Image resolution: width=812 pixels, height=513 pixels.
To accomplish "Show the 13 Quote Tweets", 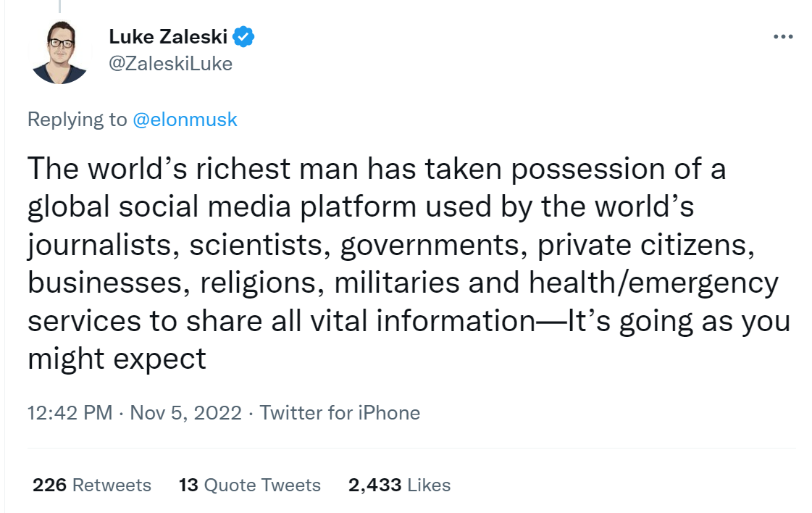I will click(249, 485).
